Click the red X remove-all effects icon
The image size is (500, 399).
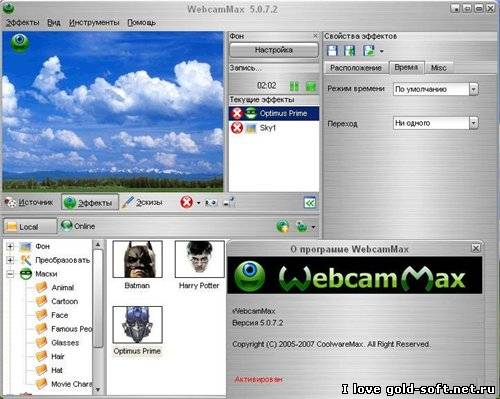[186, 202]
